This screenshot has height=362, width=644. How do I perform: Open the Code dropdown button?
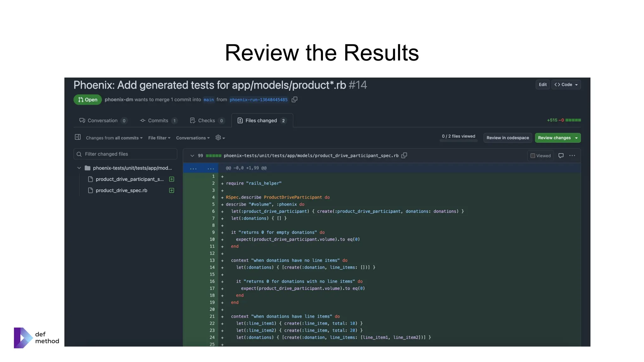pos(566,85)
